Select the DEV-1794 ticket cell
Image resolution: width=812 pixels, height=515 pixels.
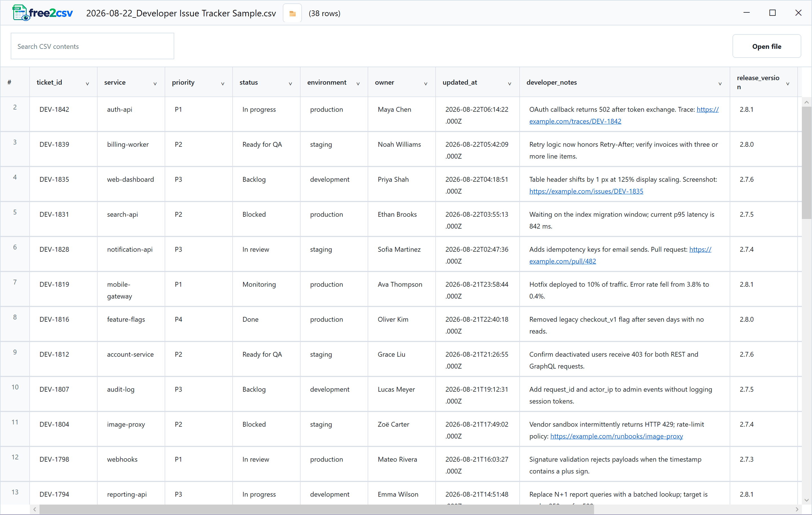coord(63,493)
